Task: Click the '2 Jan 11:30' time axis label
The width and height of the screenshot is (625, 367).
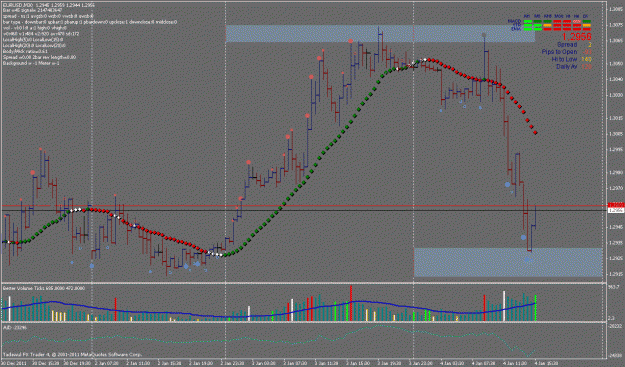Action: 138,363
